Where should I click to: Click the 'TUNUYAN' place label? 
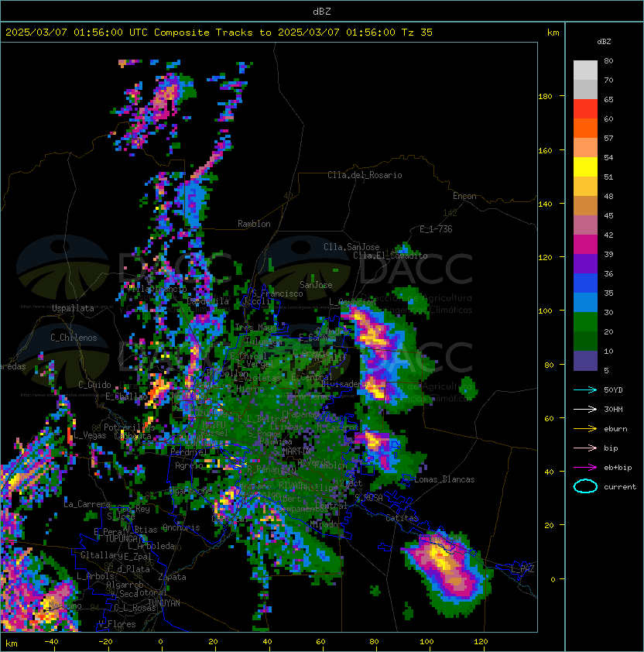pos(164,603)
